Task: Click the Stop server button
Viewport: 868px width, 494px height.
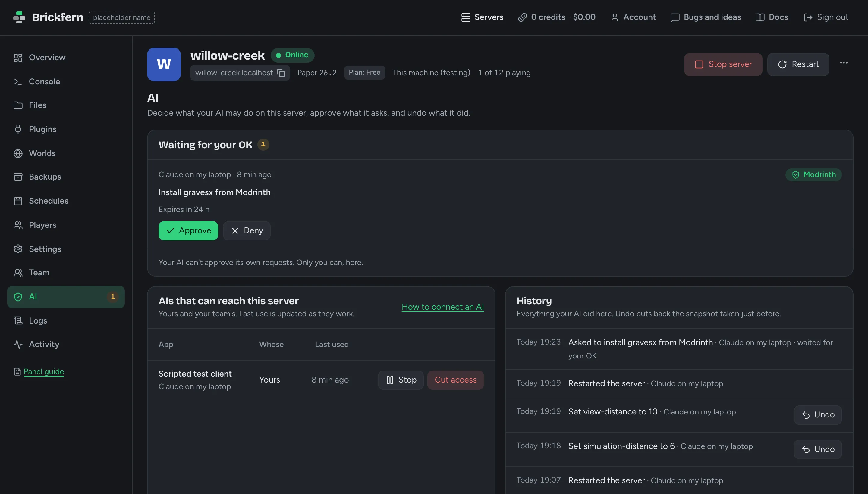Action: [723, 64]
